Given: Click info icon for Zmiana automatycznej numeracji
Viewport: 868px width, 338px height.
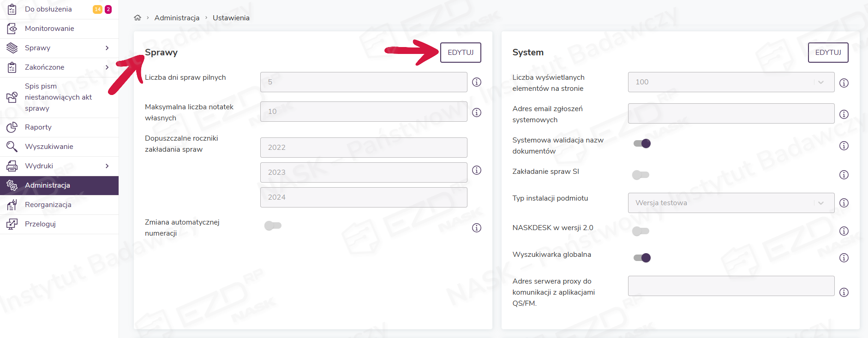Looking at the screenshot, I should pos(477,228).
